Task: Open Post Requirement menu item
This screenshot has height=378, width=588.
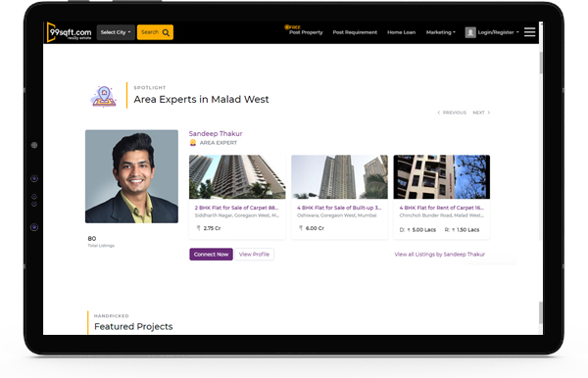Action: [x=355, y=32]
